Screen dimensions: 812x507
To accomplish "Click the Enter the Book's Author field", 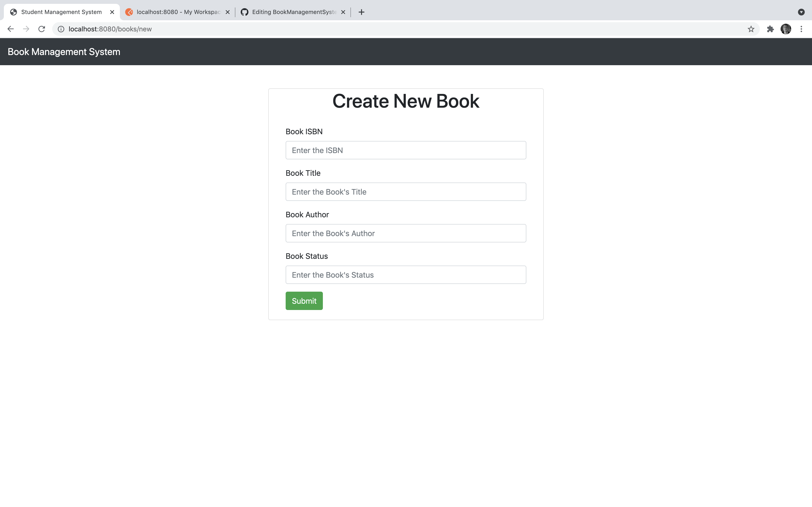I will tap(405, 233).
